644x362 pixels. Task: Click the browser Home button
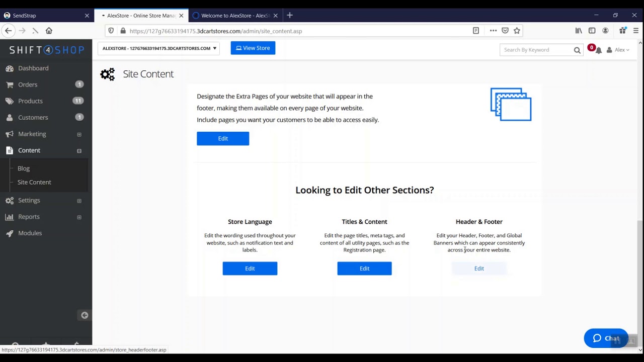coord(49,31)
